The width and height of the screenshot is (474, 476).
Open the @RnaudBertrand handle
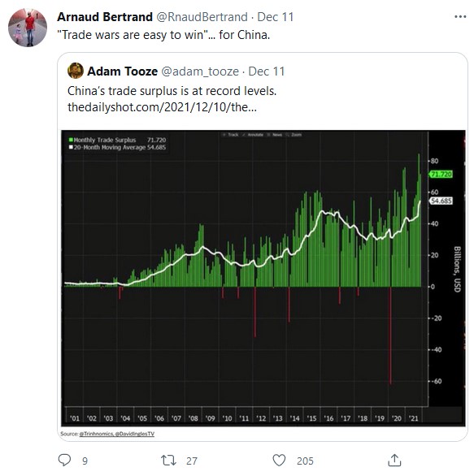202,17
